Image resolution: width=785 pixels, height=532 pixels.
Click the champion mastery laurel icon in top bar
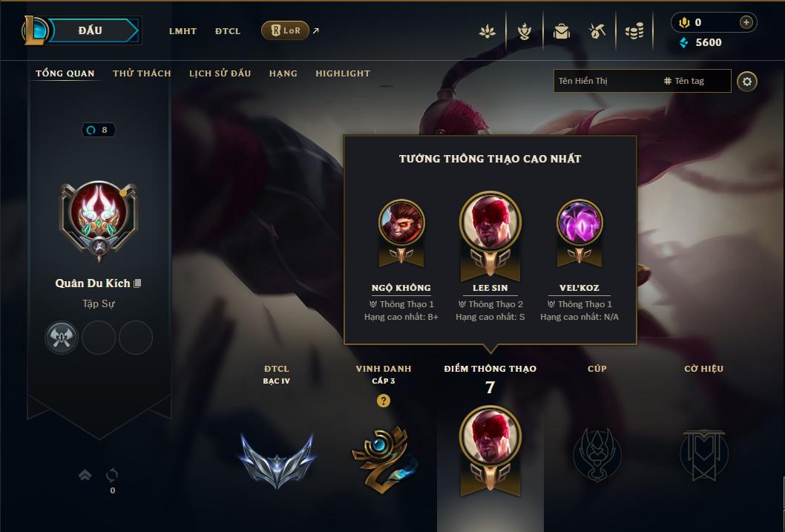pyautogui.click(x=524, y=32)
